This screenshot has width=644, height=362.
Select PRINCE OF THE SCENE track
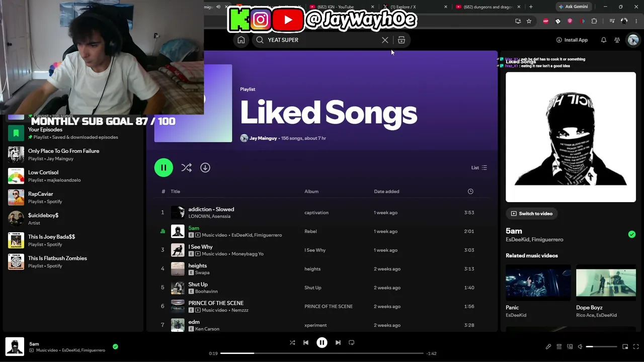321,306
